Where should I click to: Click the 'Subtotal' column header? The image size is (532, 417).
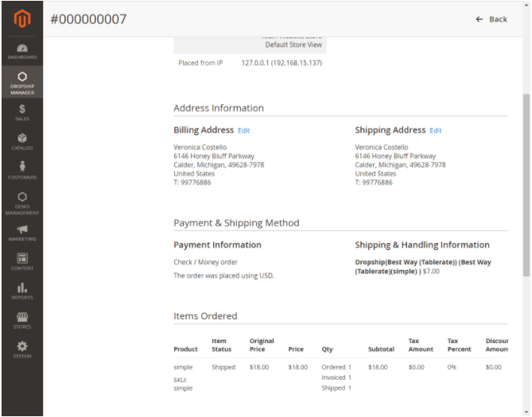coord(381,349)
